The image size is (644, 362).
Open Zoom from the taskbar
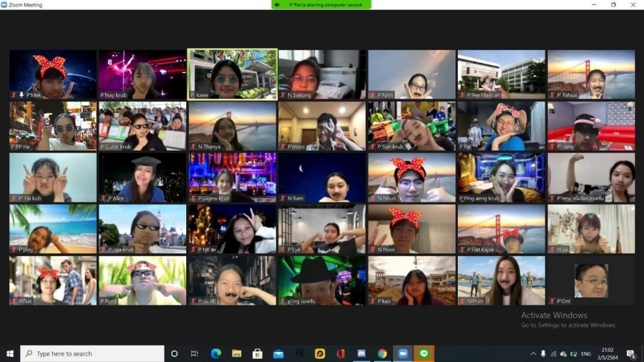tap(403, 354)
